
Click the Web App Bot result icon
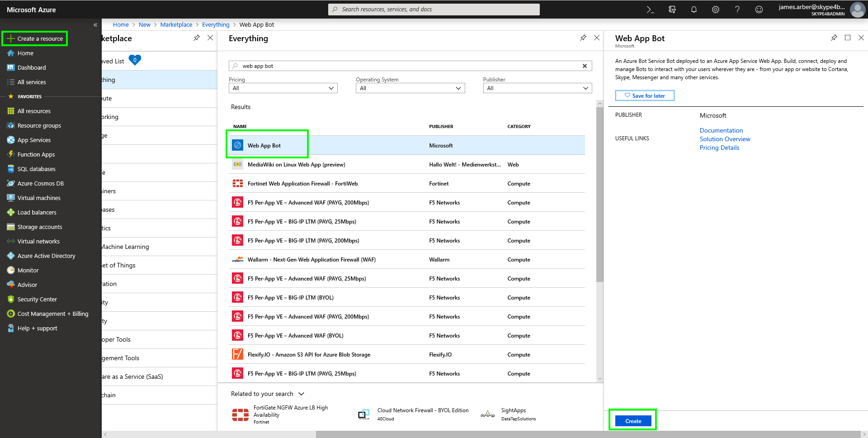(237, 145)
